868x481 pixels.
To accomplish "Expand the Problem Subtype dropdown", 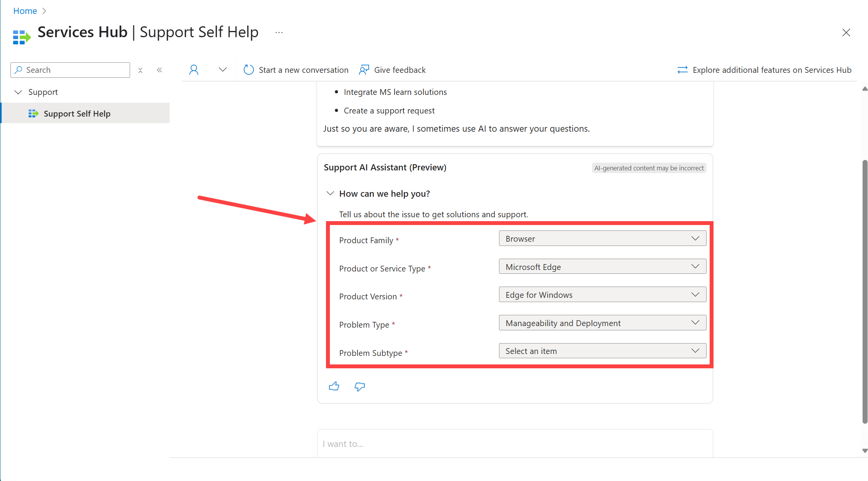I will pos(696,350).
